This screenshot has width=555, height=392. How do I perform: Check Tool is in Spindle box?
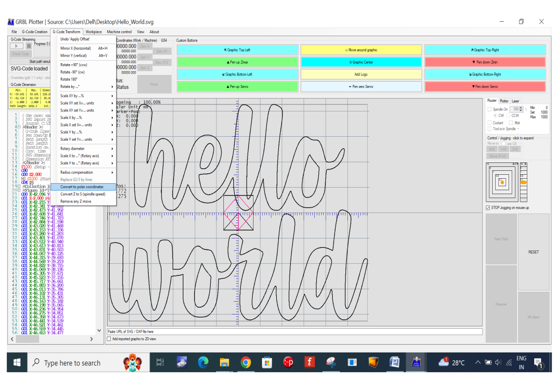(490, 129)
